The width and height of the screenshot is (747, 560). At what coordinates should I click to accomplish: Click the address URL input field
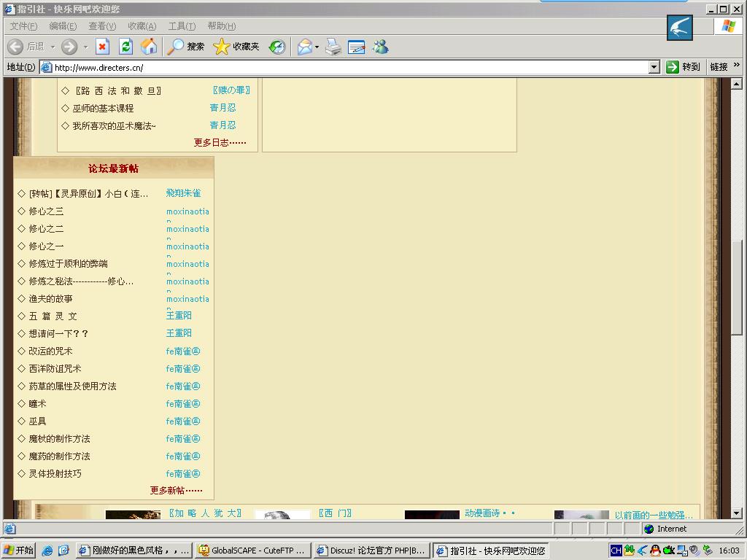click(x=344, y=68)
